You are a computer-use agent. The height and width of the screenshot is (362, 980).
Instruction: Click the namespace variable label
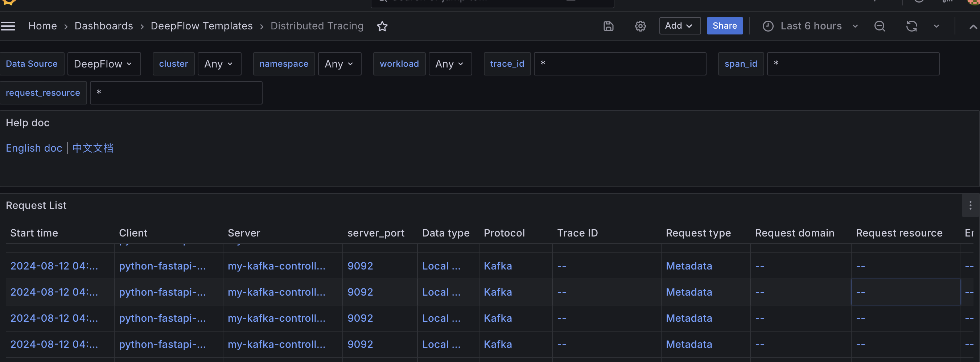pyautogui.click(x=284, y=63)
